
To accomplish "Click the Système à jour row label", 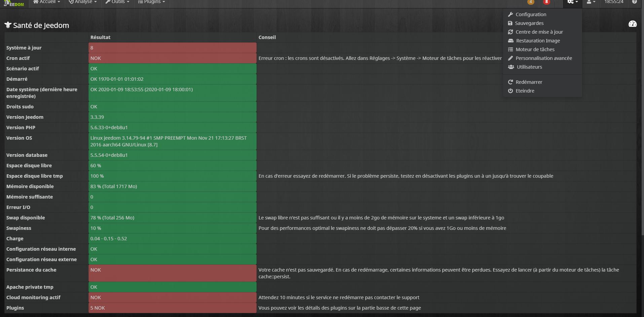I will click(x=24, y=48).
